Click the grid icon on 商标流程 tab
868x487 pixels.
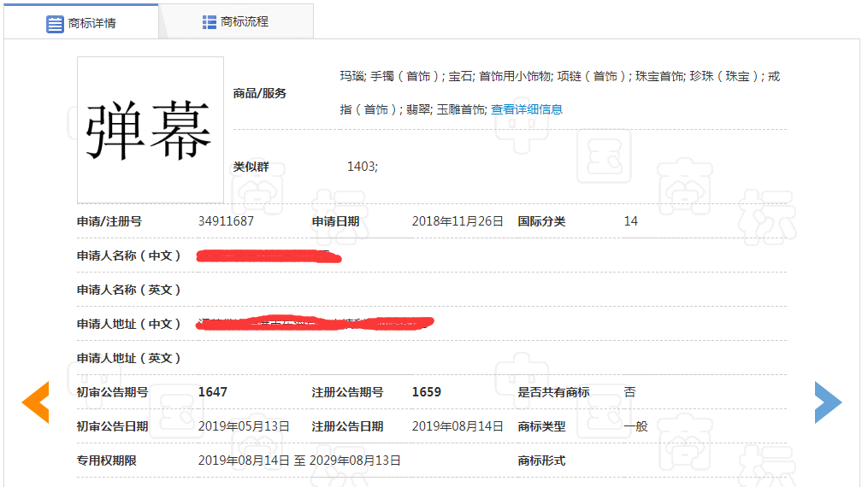click(x=210, y=22)
